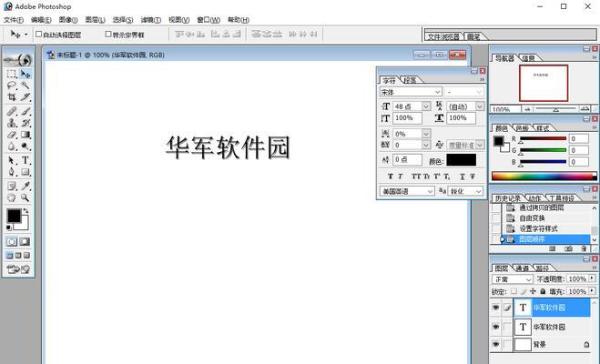This screenshot has width=600, height=364.
Task: Open the 图层(L) menu
Action: [x=95, y=20]
